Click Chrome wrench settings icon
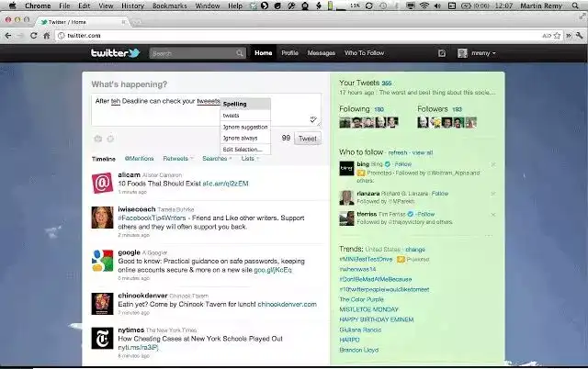Screen dimensions: 588x369 point(579,36)
